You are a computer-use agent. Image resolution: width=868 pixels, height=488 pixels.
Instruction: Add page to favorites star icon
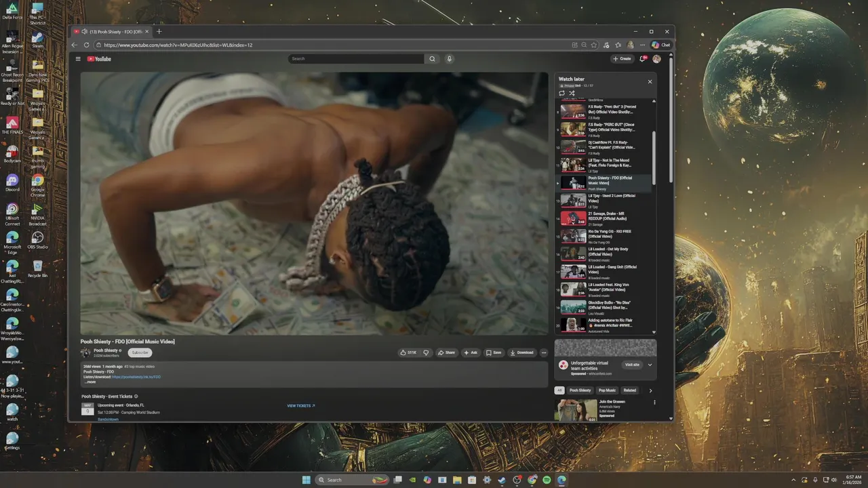[x=594, y=45]
